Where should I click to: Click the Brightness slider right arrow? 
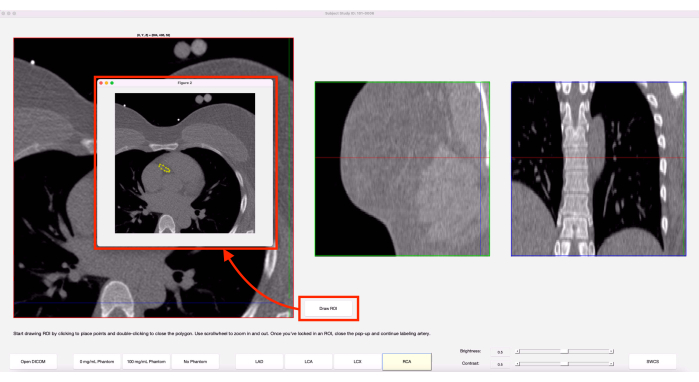click(x=611, y=351)
